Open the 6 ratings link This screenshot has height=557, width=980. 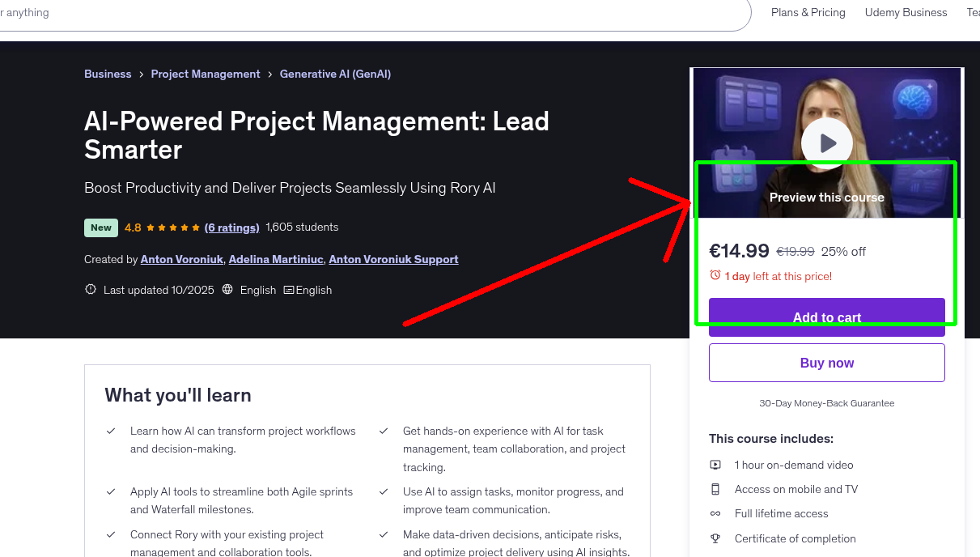click(232, 227)
